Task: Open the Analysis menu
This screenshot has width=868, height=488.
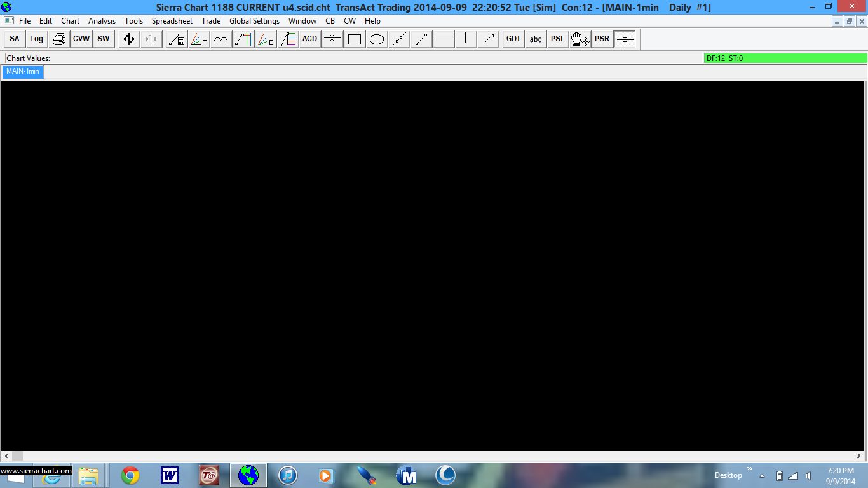Action: coord(102,21)
